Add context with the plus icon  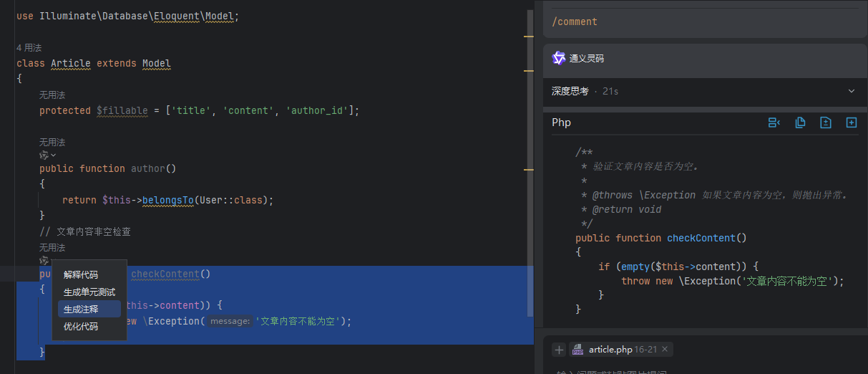click(560, 350)
